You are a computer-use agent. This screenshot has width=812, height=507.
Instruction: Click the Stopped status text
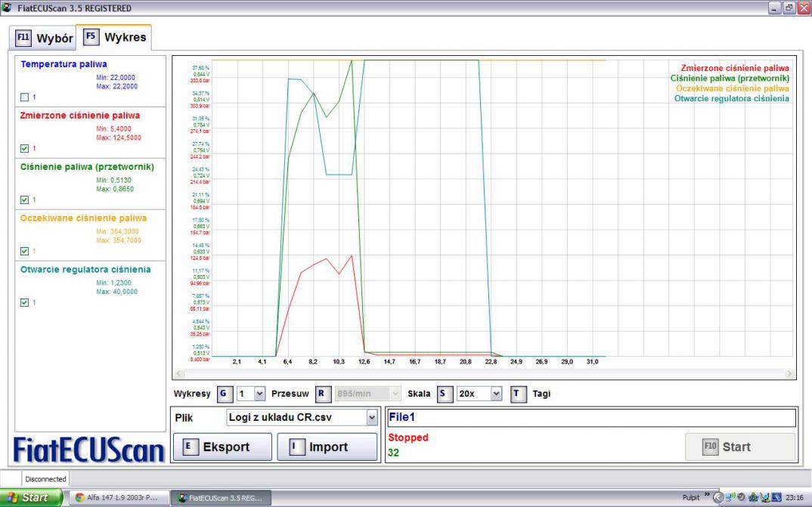[408, 437]
